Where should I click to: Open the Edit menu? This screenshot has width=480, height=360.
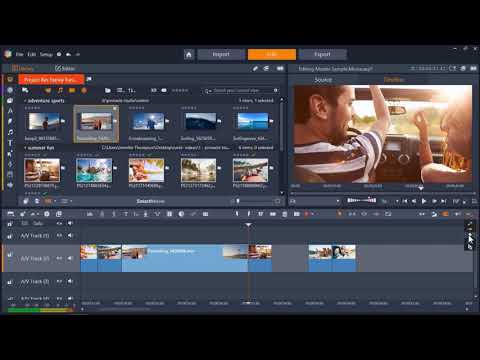(32, 54)
